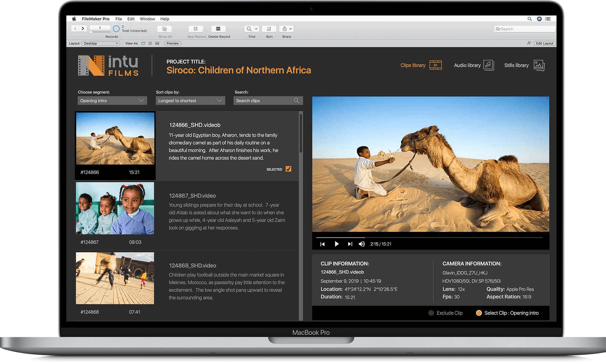
Task: Go to next record arrow
Action: click(x=83, y=29)
